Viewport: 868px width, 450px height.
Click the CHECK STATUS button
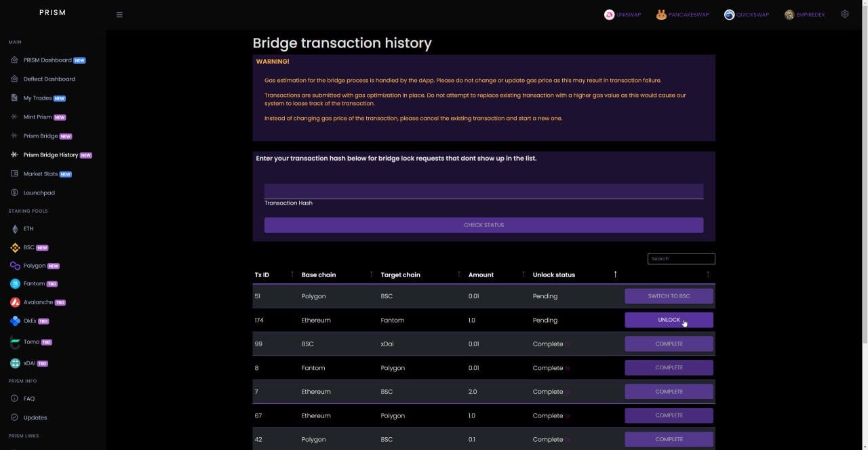tap(484, 225)
